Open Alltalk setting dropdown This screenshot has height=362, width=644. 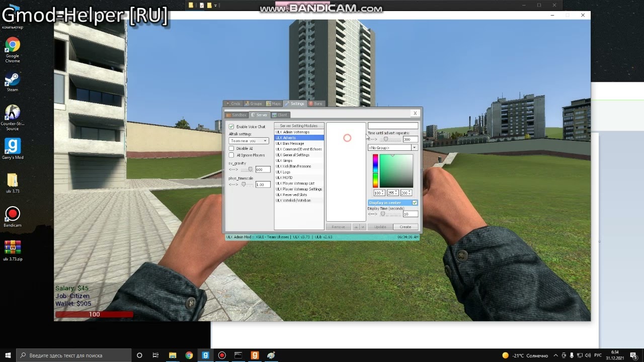[x=249, y=141]
